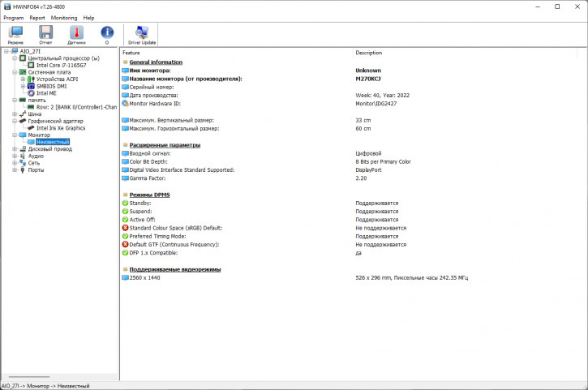The height and width of the screenshot is (390, 588).
Task: Click the Intel ME icon
Action: pos(31,93)
